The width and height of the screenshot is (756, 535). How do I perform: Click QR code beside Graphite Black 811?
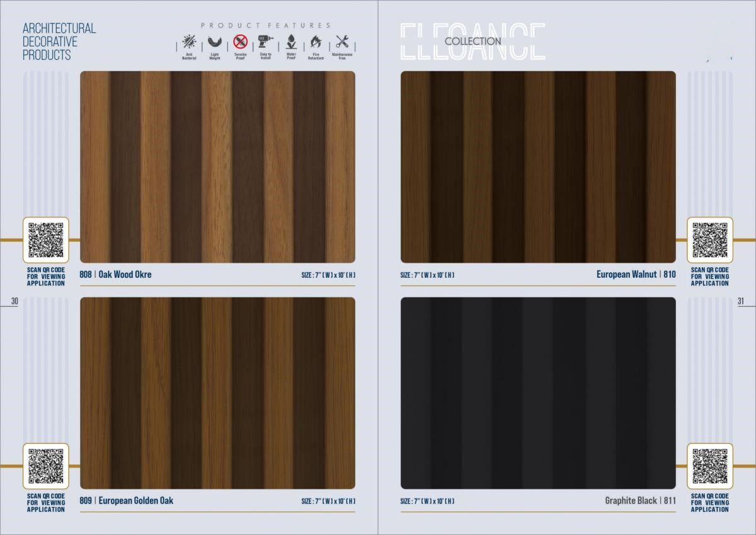coord(710,466)
